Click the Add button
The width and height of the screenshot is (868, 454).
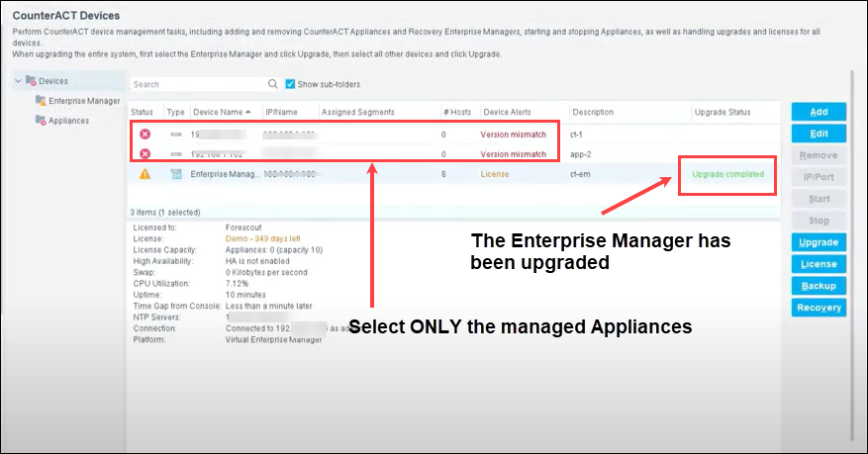[819, 112]
